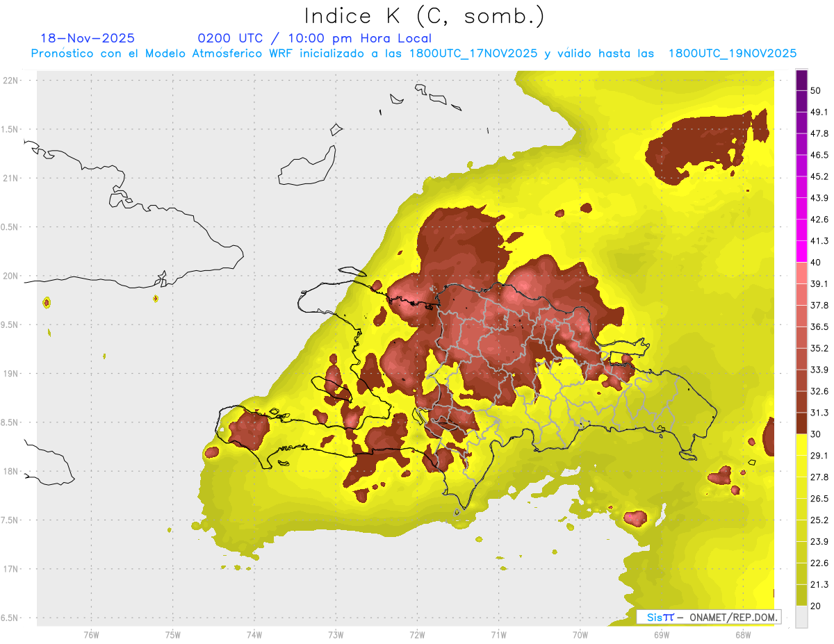Pick the gray swatch below the 20 label
This screenshot has width=834, height=644.
801,617
